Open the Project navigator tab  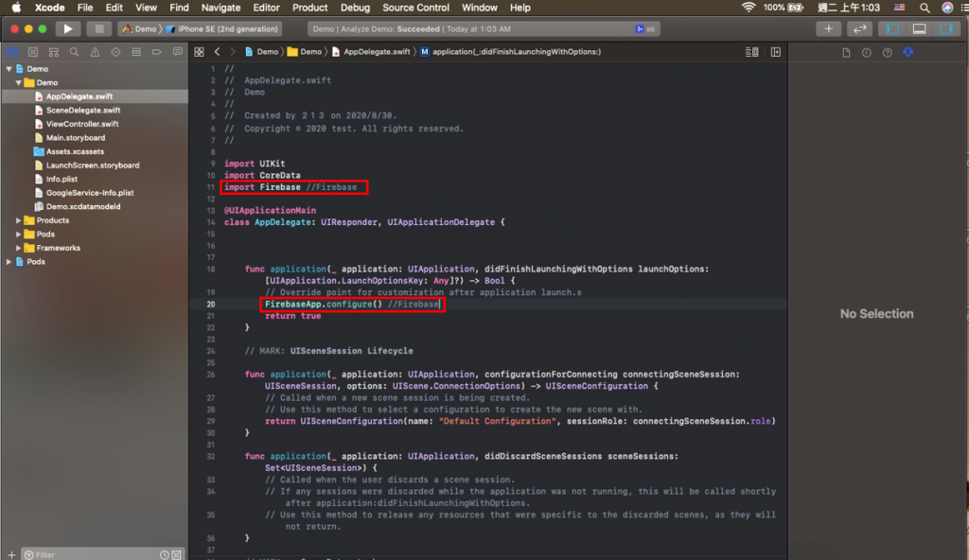click(12, 52)
